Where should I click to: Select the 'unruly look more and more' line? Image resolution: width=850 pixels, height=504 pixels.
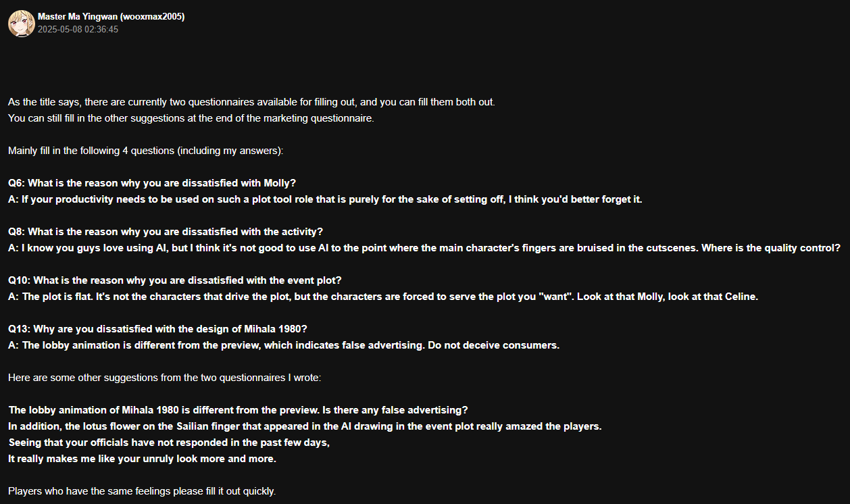143,459
